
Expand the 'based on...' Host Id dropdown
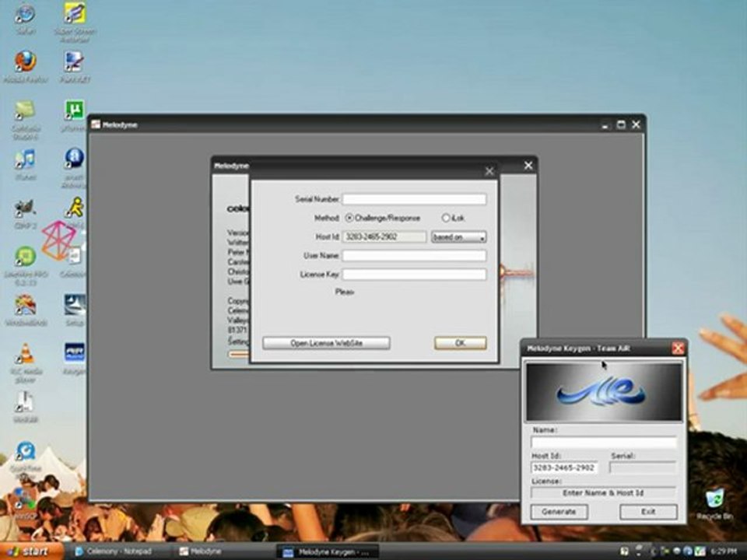[459, 236]
